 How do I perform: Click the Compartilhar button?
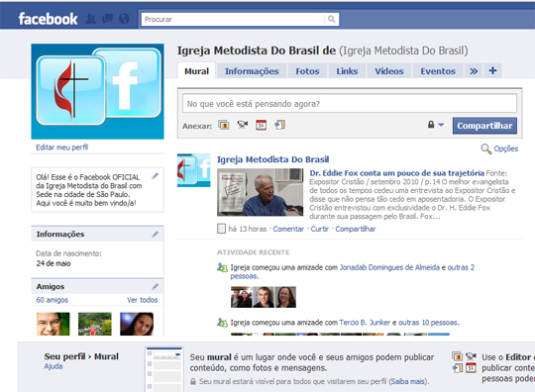pyautogui.click(x=484, y=126)
